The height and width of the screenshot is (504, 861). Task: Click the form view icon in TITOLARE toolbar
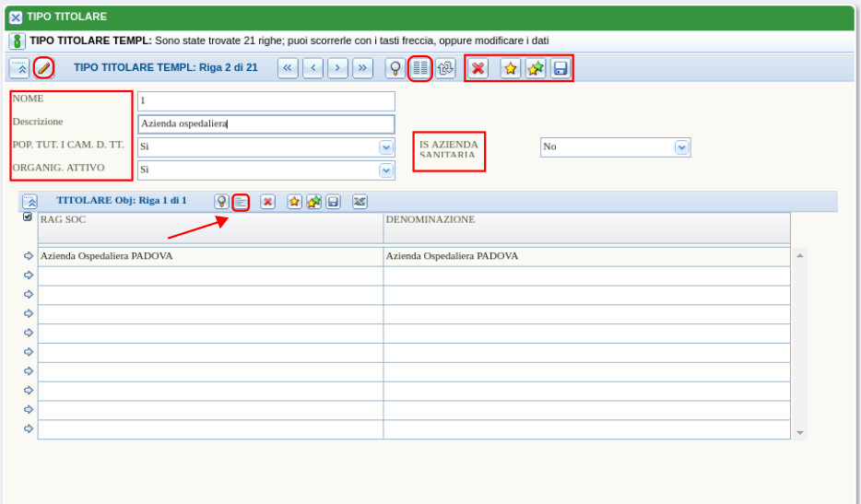pyautogui.click(x=241, y=202)
